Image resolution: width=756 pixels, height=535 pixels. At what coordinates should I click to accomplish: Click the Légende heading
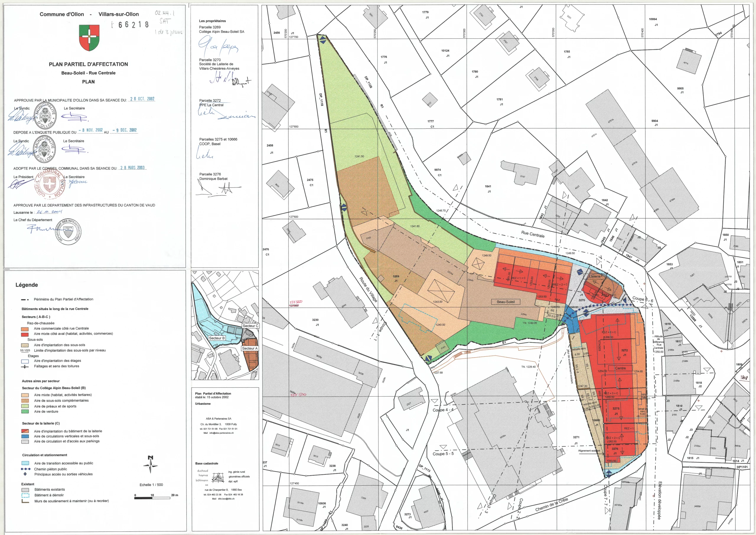coord(27,285)
